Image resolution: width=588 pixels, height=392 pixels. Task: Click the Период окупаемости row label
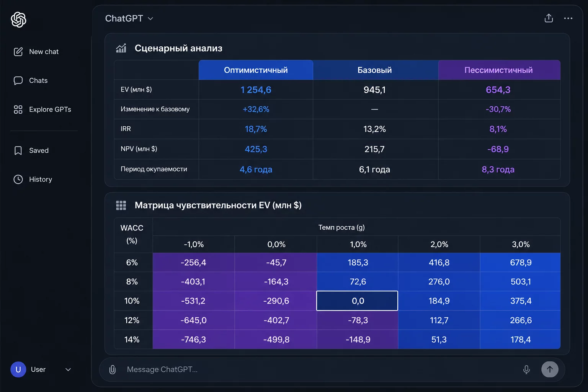[154, 169]
